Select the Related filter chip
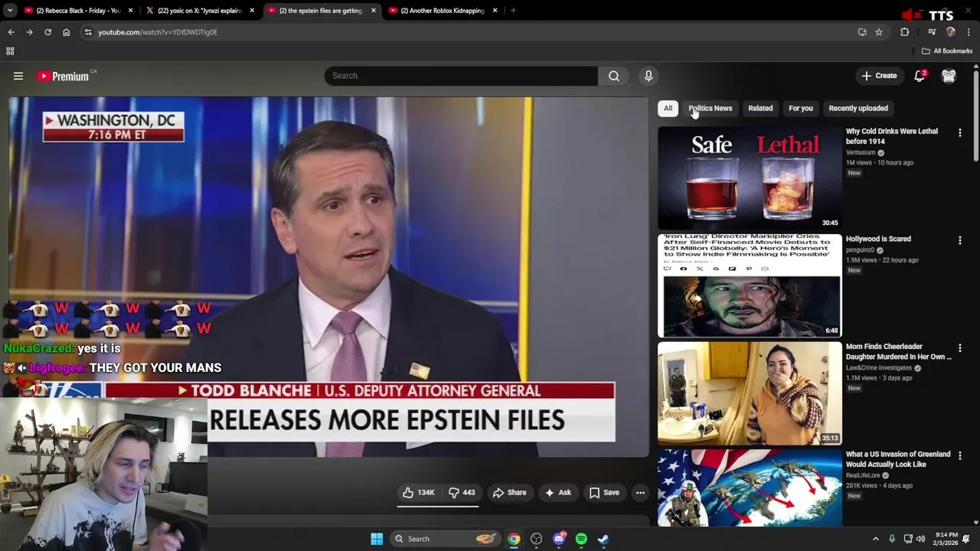980x551 pixels. [760, 108]
